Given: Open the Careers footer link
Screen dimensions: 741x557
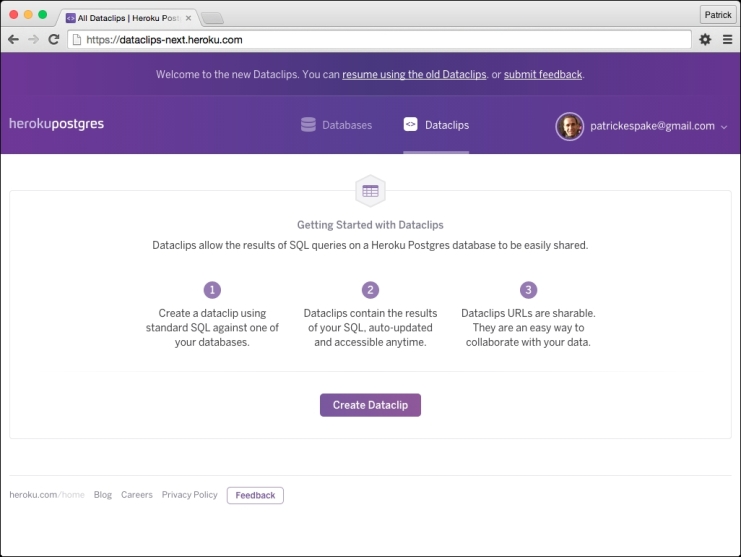Looking at the screenshot, I should coord(137,495).
